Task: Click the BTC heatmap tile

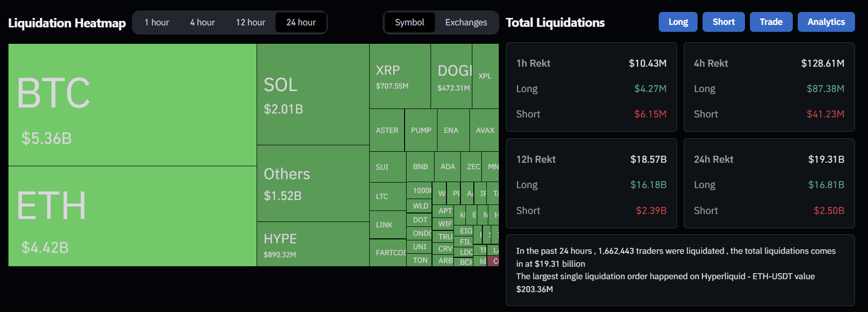Action: [133, 104]
